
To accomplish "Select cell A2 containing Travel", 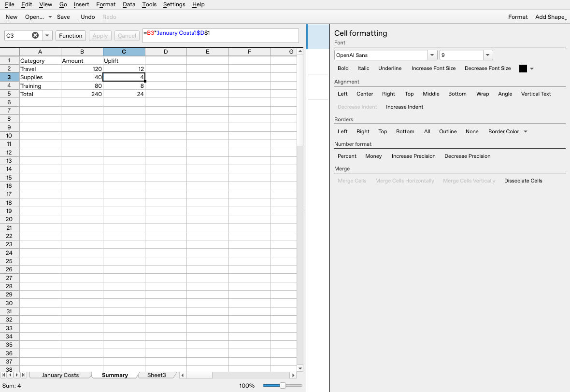I will (40, 69).
